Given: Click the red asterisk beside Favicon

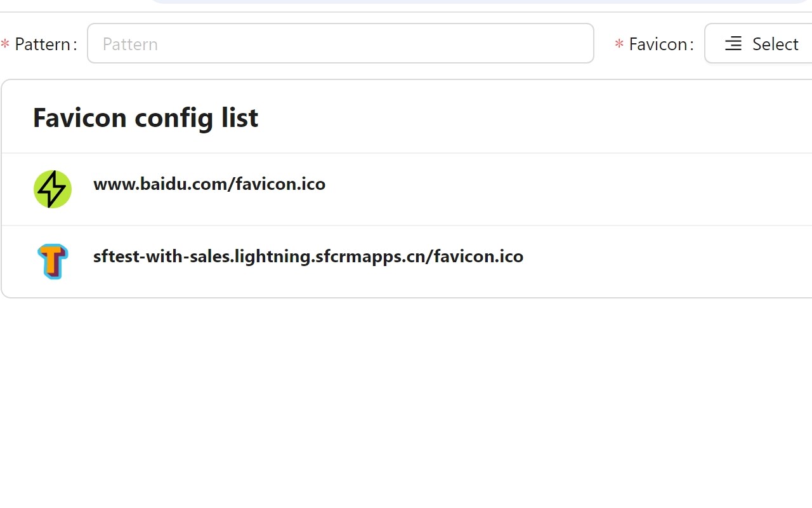Looking at the screenshot, I should [619, 44].
